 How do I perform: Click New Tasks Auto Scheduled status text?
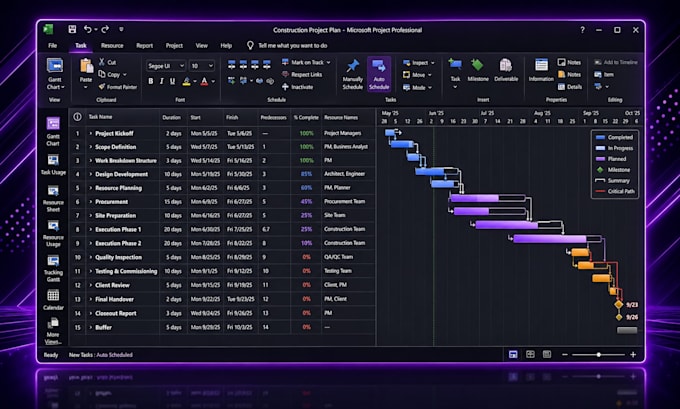pos(101,355)
